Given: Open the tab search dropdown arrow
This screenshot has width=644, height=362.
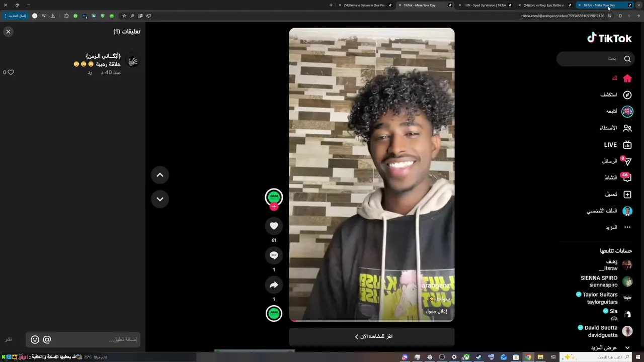Looking at the screenshot, I should coord(639,5).
